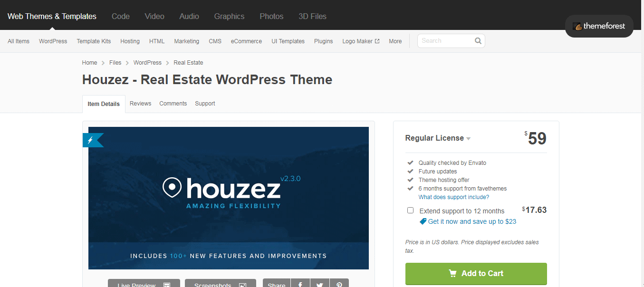The height and width of the screenshot is (287, 644).
Task: Open 'What does support include?' link
Action: point(453,197)
